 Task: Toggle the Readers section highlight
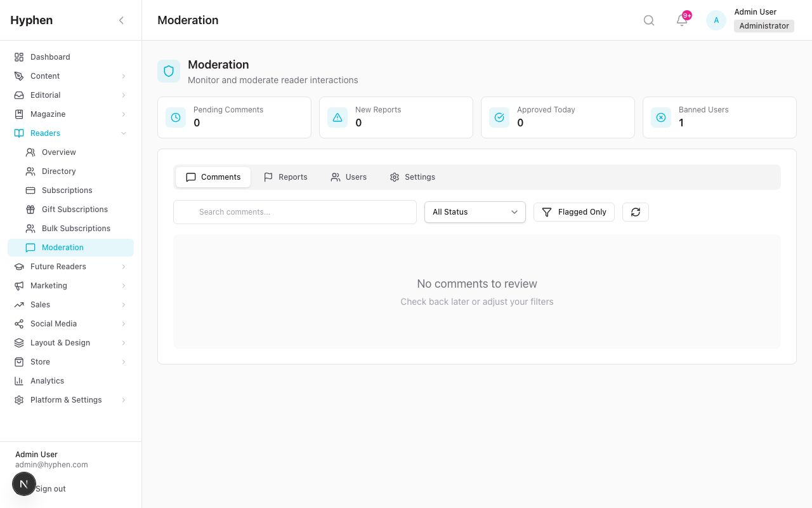(45, 133)
